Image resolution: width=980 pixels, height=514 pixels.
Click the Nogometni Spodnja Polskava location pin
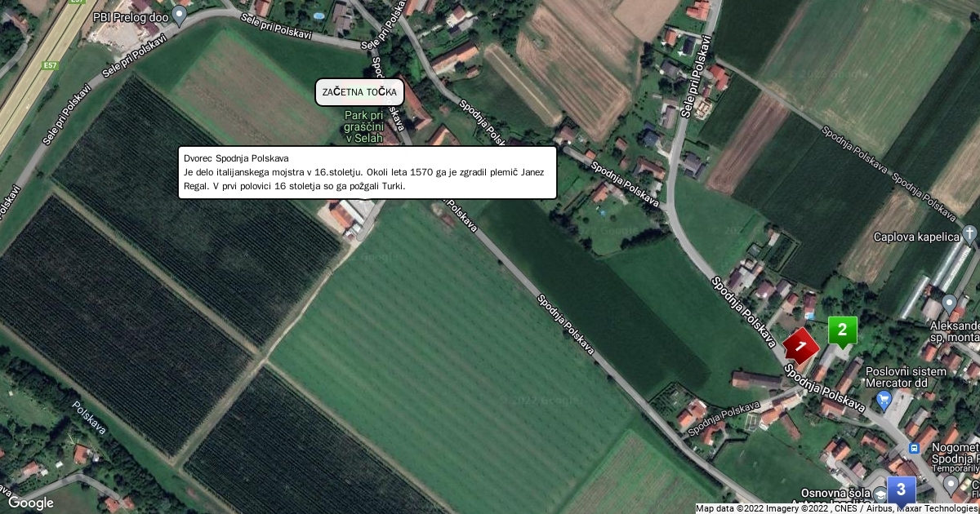(951, 486)
